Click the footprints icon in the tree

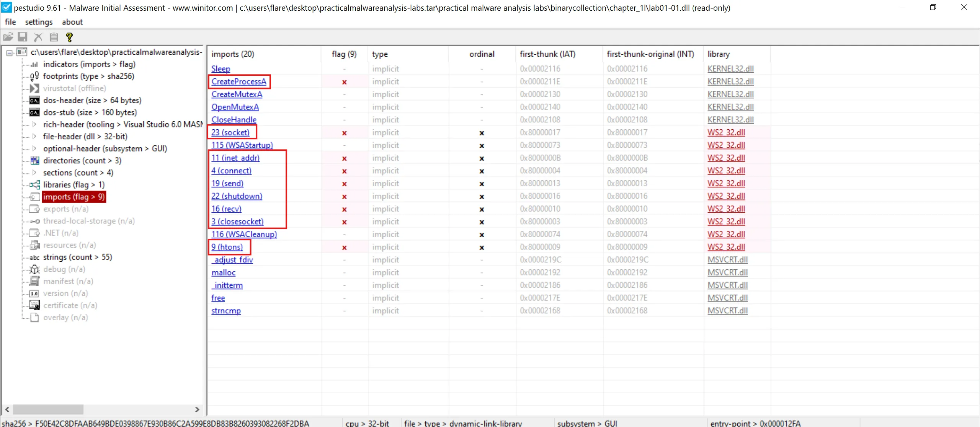coord(34,76)
